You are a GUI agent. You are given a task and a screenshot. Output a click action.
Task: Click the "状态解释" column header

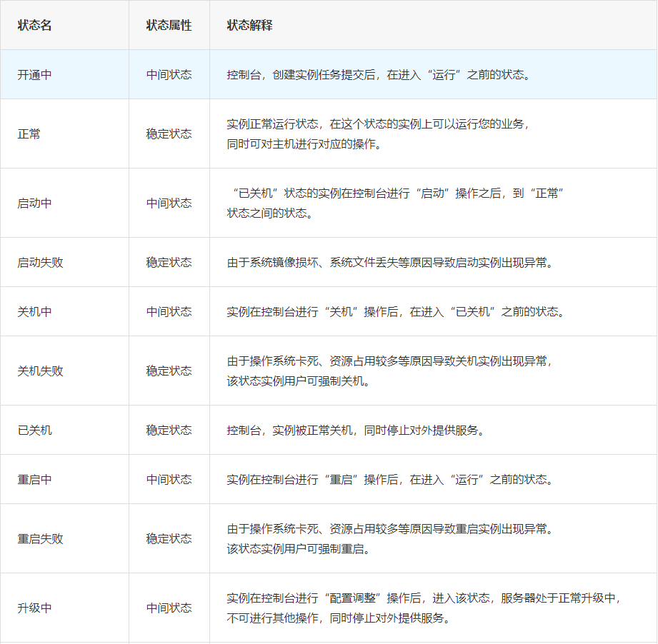pyautogui.click(x=249, y=25)
